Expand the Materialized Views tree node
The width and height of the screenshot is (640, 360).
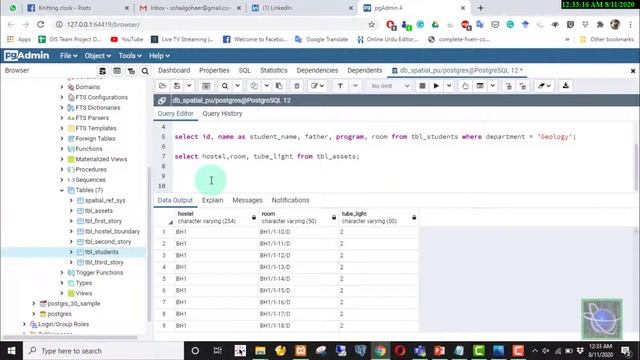pyautogui.click(x=62, y=159)
